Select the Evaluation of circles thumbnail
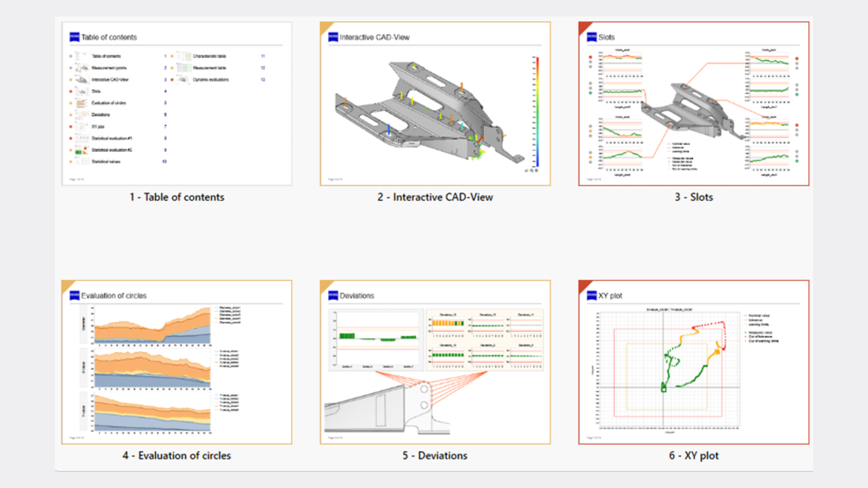The image size is (868, 488). (177, 362)
